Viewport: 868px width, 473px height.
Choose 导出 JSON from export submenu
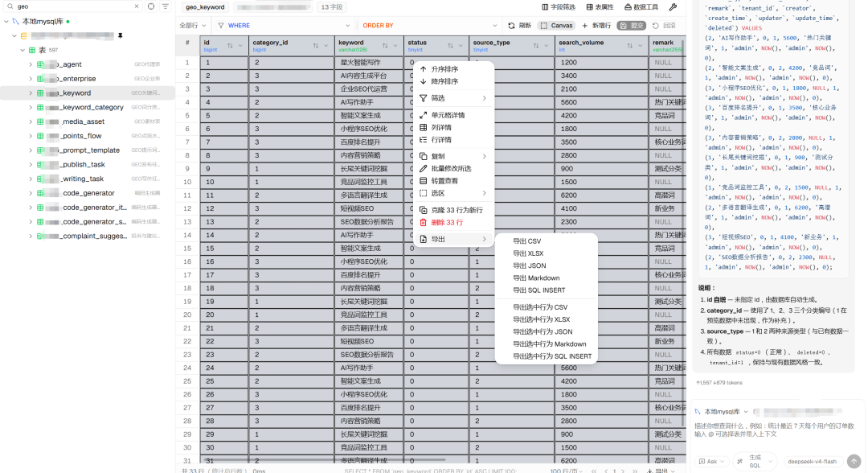click(529, 265)
